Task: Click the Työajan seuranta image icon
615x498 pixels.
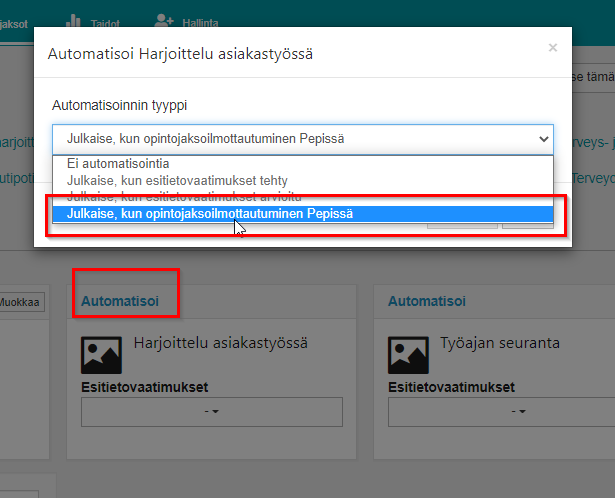Action: (x=408, y=353)
